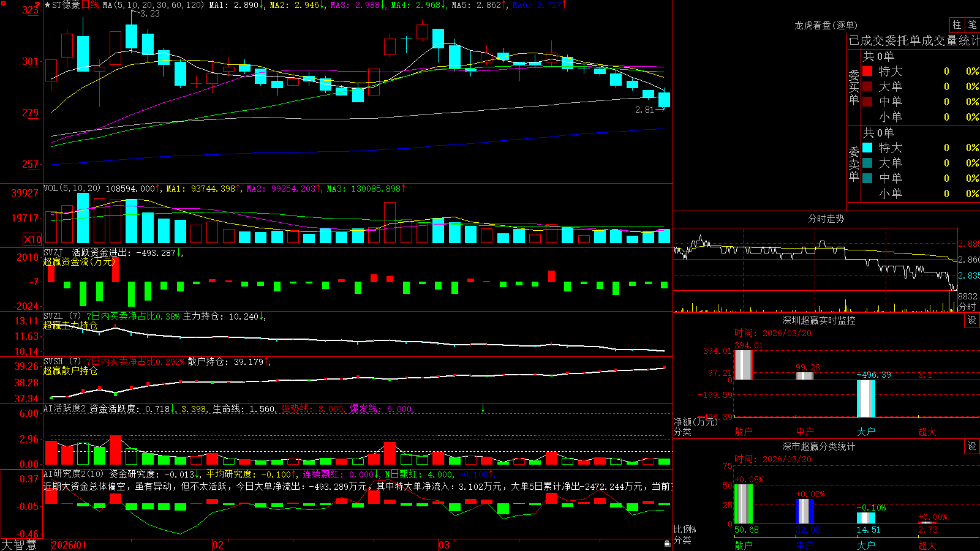980x551 pixels.
Task: Click the 2.81 low price annotation
Action: (x=644, y=110)
